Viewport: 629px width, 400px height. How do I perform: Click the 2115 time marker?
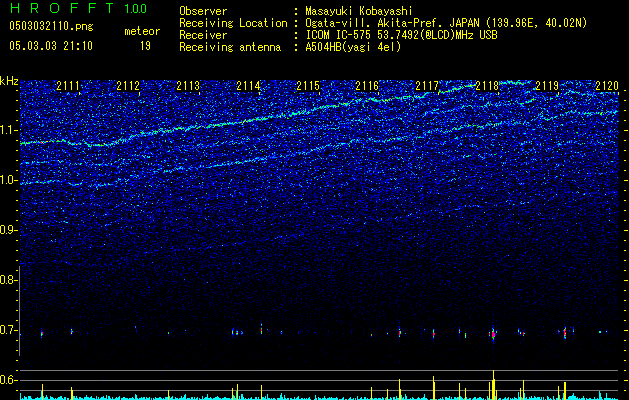coord(308,86)
